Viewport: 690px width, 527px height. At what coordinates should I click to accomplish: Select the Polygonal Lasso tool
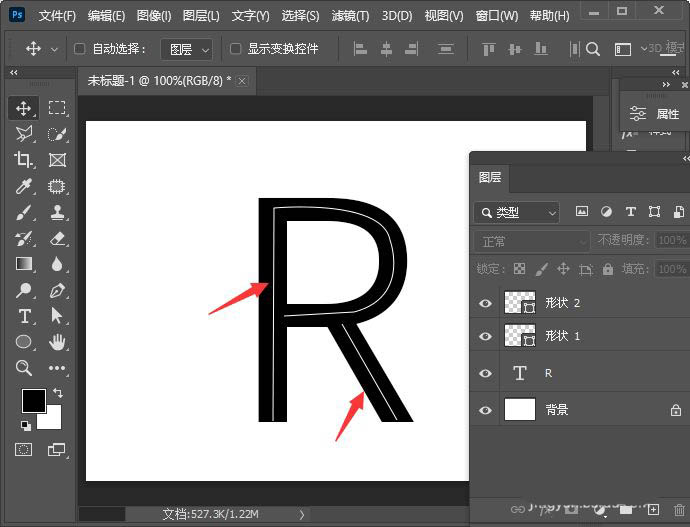(x=23, y=134)
